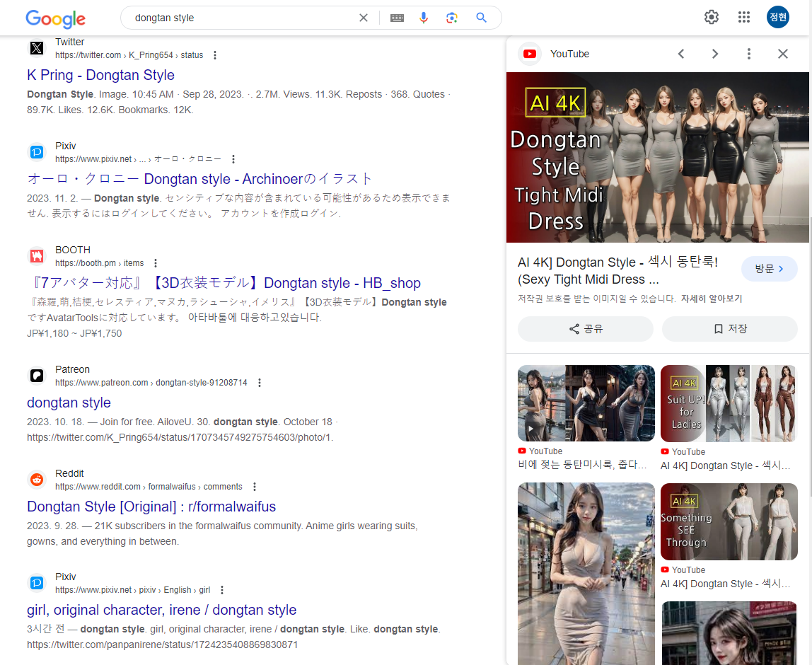Click the twitter.com K_Pring654 URL text
The image size is (812, 665).
pyautogui.click(x=129, y=55)
